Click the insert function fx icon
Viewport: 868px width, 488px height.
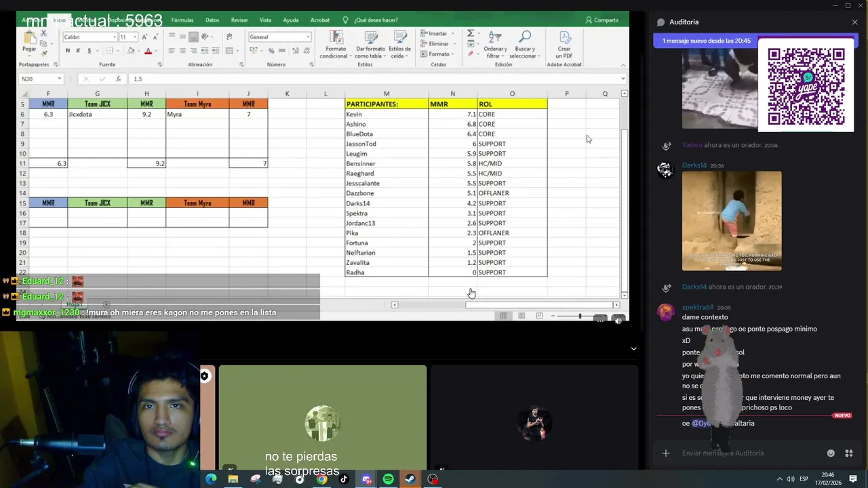118,79
